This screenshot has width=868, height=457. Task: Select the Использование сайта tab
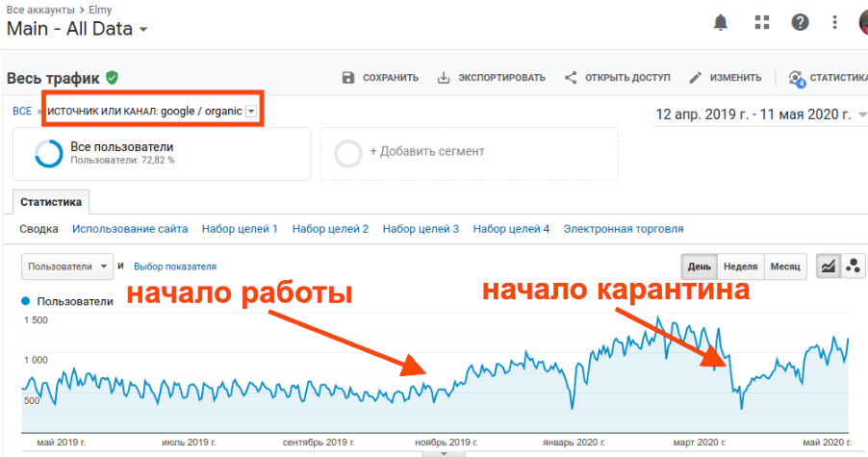pos(130,229)
